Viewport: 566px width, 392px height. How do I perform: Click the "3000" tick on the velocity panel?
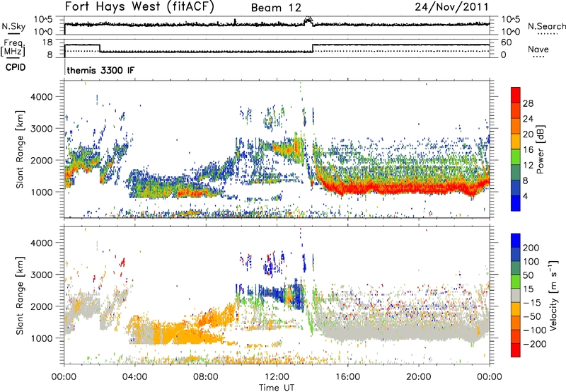tap(41, 275)
